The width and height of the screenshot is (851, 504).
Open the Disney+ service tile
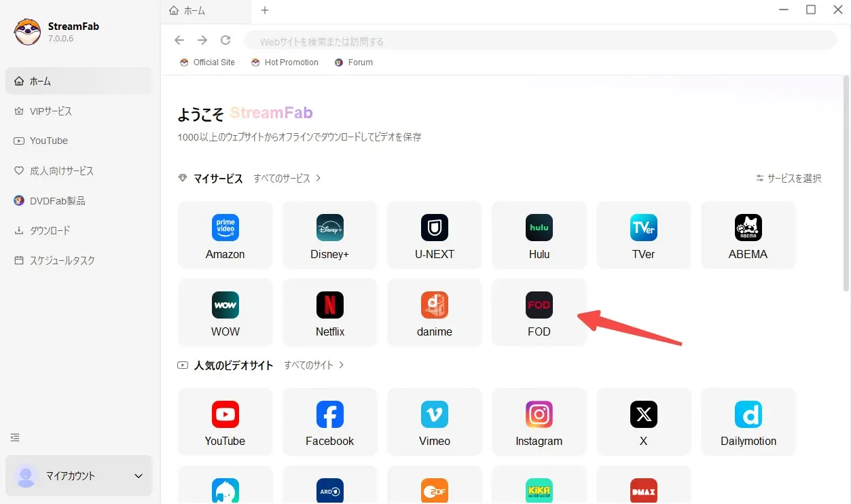[x=329, y=235]
